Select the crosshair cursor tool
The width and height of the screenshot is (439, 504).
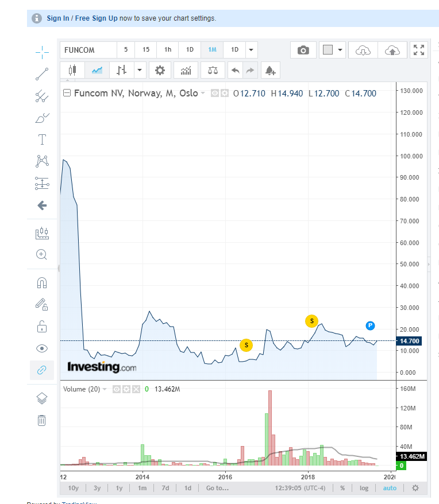pos(42,52)
